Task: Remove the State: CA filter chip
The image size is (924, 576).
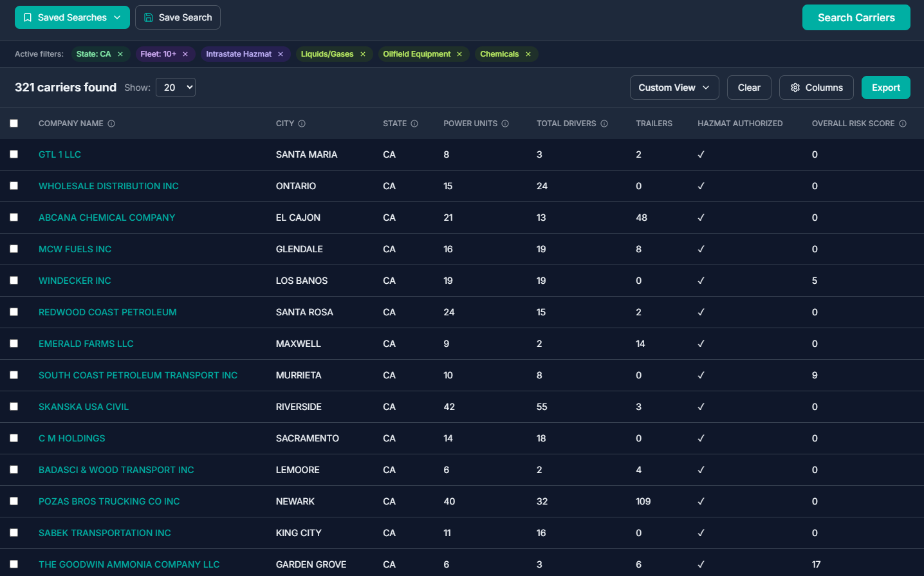Action: point(120,54)
